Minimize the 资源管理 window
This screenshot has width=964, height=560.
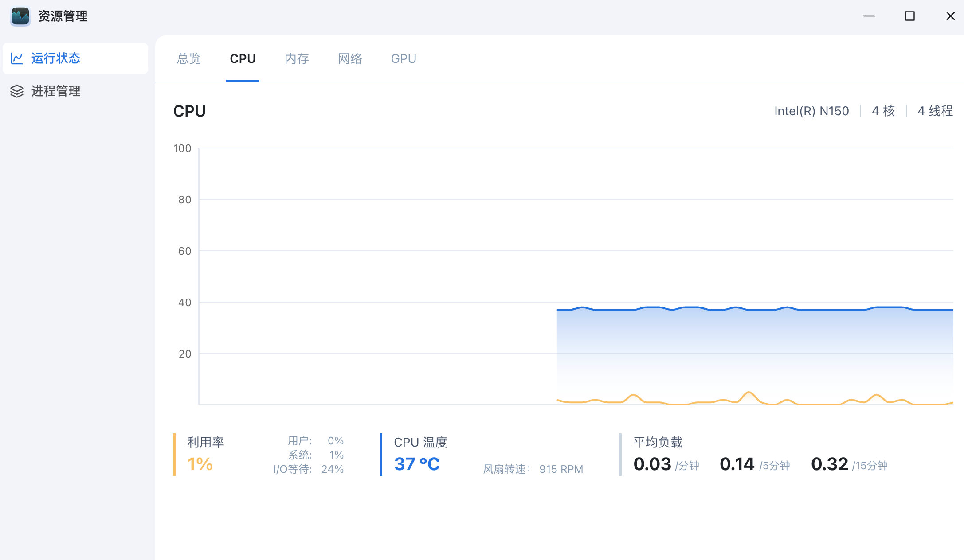tap(869, 16)
